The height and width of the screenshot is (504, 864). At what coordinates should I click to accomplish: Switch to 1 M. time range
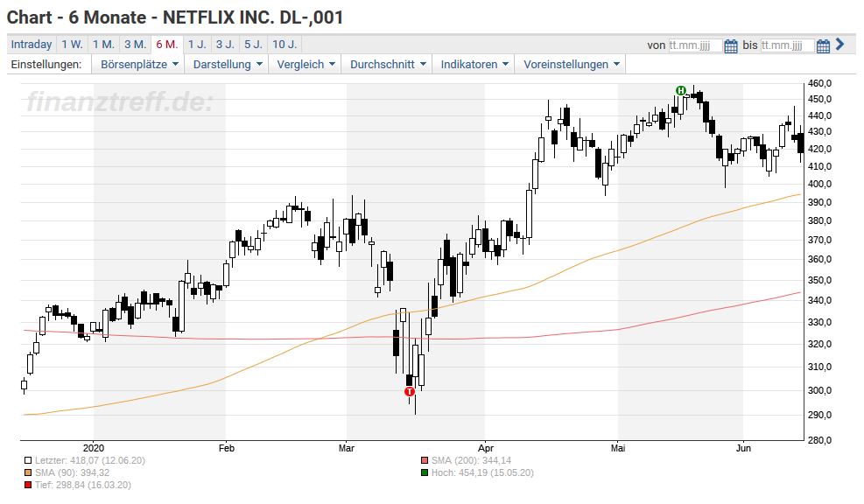(103, 44)
